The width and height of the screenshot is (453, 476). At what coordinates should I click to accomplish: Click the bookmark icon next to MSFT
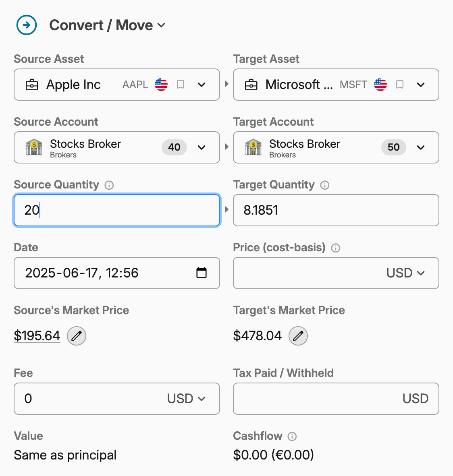pyautogui.click(x=400, y=85)
